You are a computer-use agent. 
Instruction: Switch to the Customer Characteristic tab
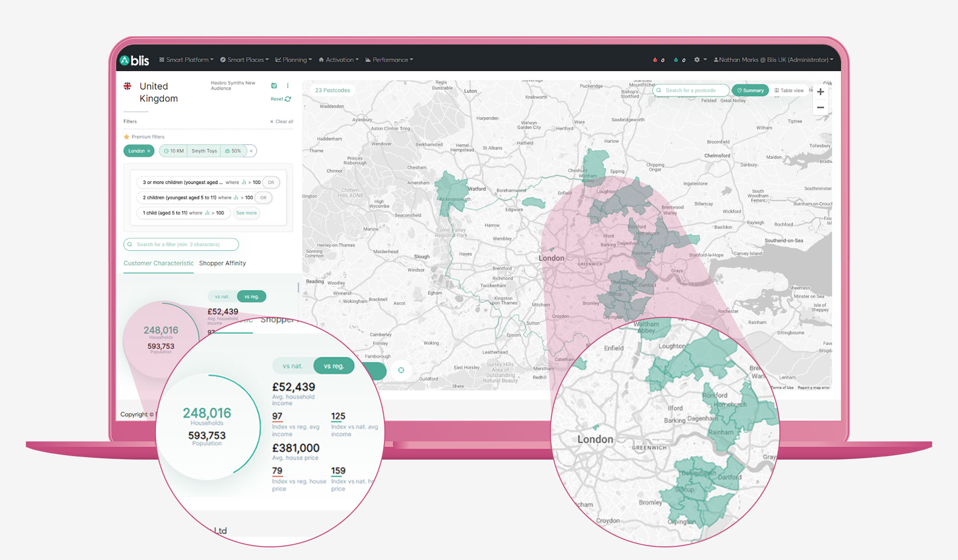click(x=158, y=263)
